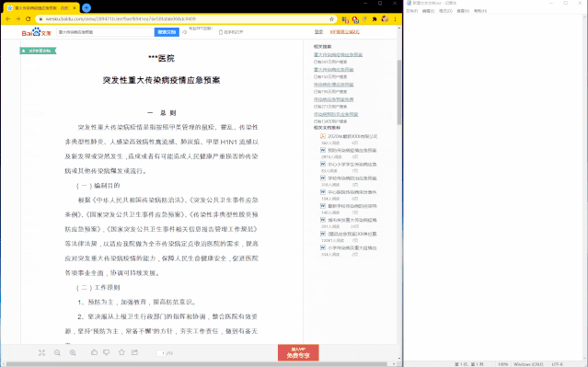Click the thumbs-down dislike icon
This screenshot has width=588, height=367.
(x=107, y=352)
